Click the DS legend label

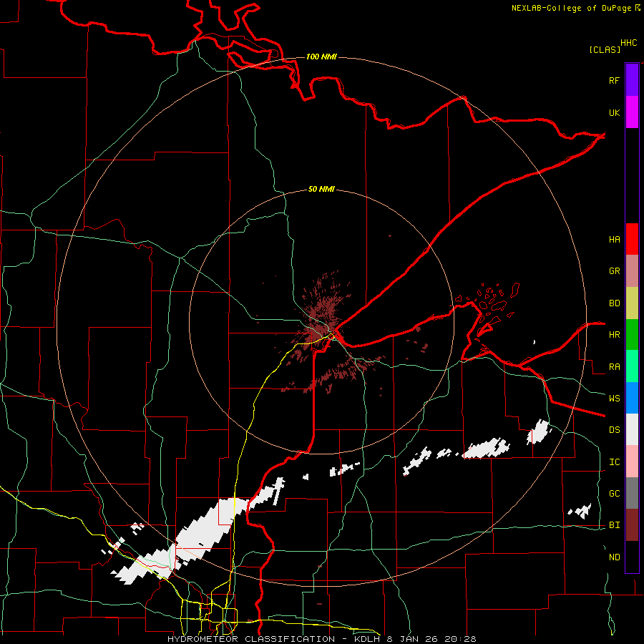click(614, 430)
